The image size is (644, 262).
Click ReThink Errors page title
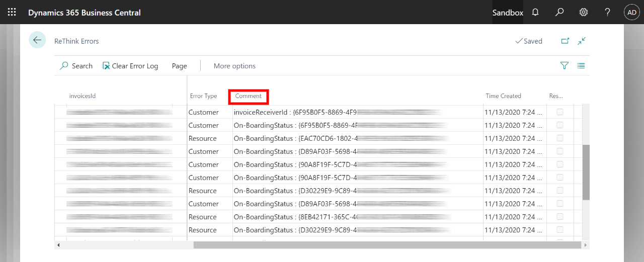point(76,41)
